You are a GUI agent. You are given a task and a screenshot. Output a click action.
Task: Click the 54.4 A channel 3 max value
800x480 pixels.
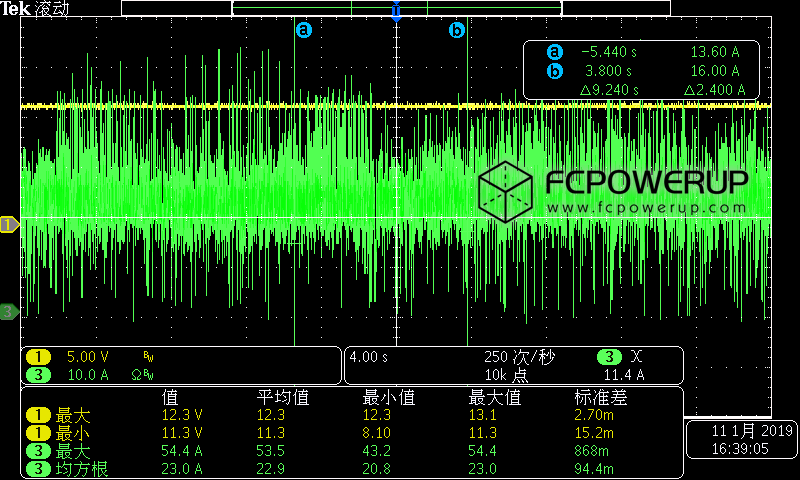coord(182,451)
